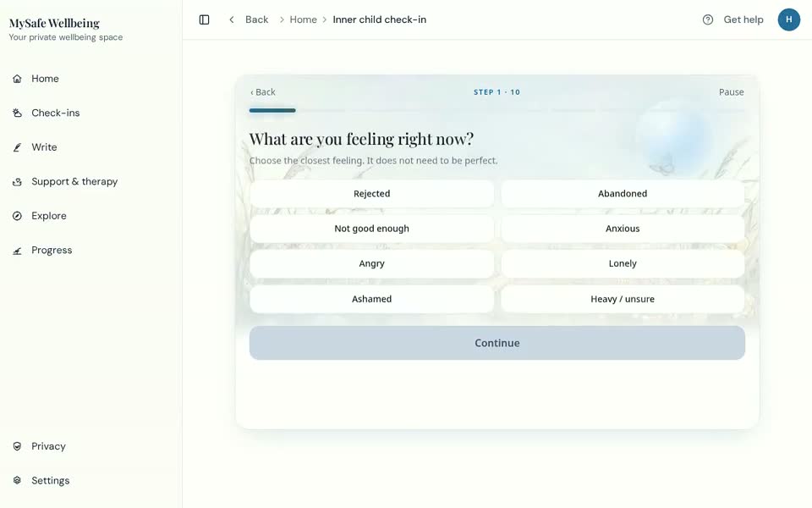Click the step progress bar
The image size is (812, 508).
click(497, 110)
